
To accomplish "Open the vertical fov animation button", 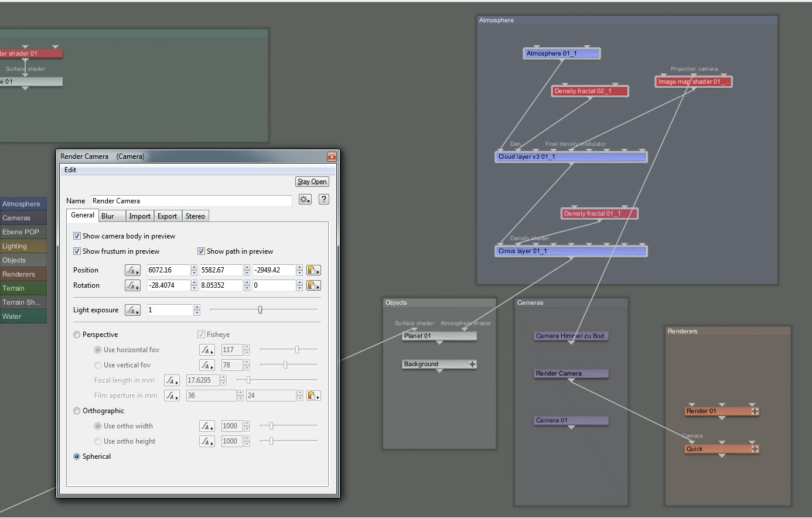I will (207, 365).
